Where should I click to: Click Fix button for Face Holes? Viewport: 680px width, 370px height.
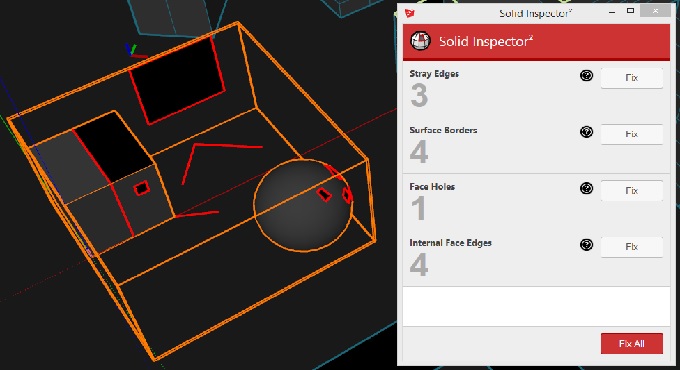(631, 190)
